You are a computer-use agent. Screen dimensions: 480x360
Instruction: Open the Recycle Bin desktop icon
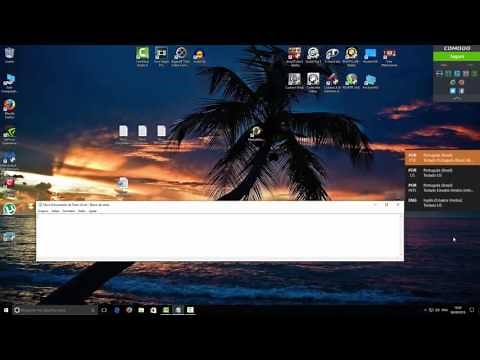click(9, 55)
